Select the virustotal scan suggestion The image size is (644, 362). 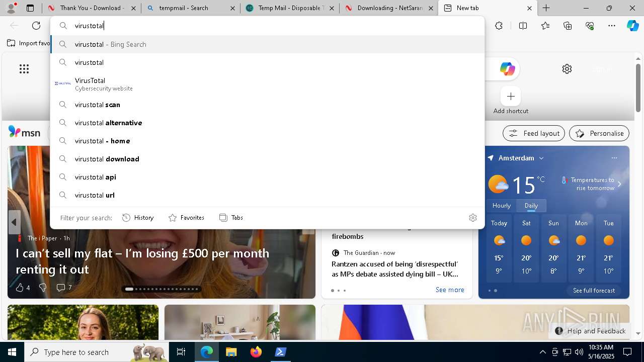tap(267, 105)
